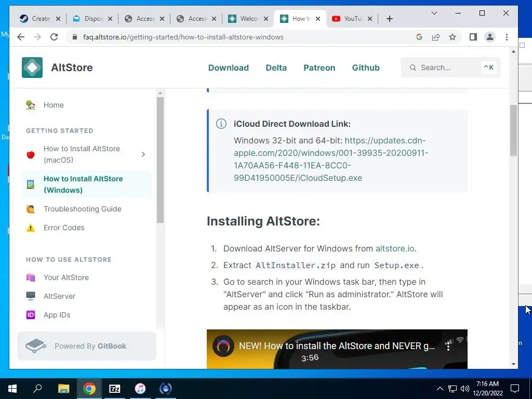Click the AltStore logo icon
Screen dimensions: 532x399
[32, 68]
